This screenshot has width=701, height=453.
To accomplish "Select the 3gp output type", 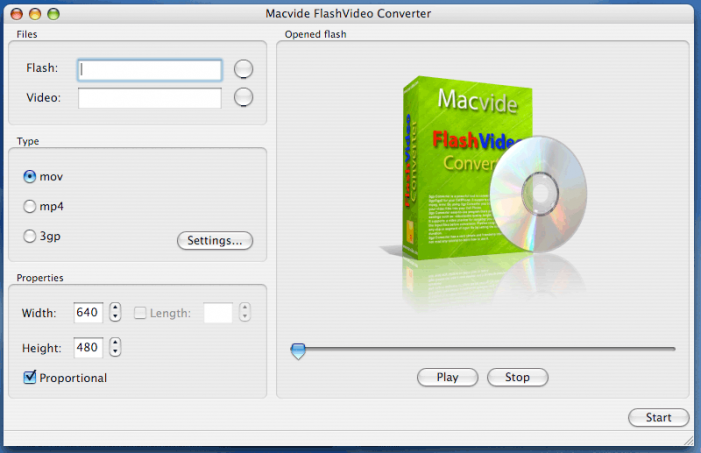I will [30, 237].
